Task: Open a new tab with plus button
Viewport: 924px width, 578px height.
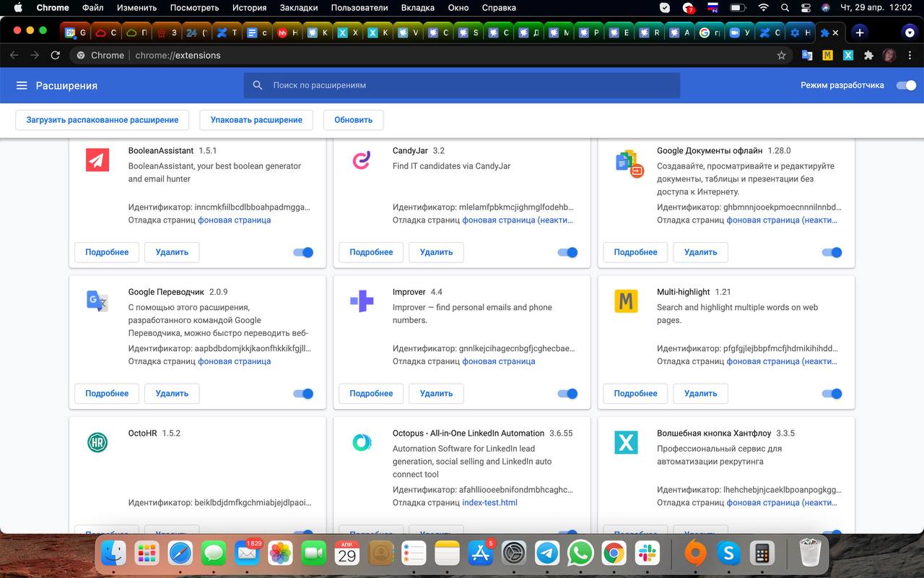Action: click(x=859, y=33)
